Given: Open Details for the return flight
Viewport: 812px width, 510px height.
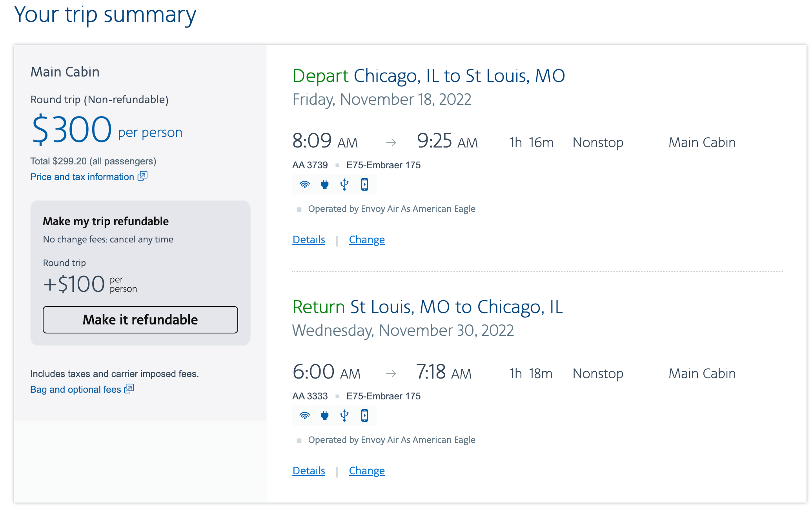Looking at the screenshot, I should pyautogui.click(x=308, y=470).
